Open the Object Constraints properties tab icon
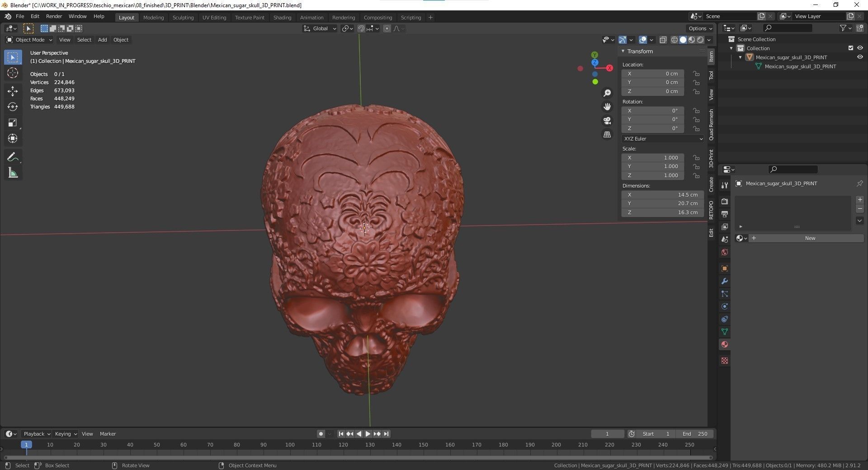Screen dimensions: 868x470 tap(725, 319)
